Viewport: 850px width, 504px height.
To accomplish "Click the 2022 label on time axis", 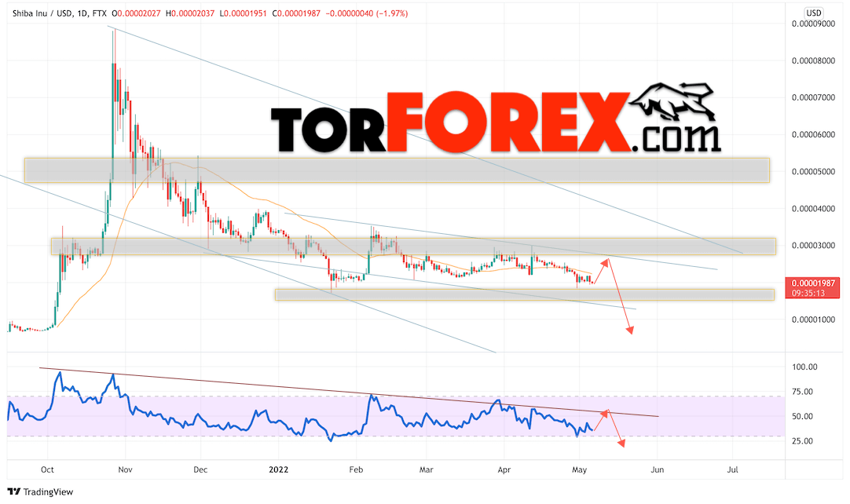I will pos(279,469).
